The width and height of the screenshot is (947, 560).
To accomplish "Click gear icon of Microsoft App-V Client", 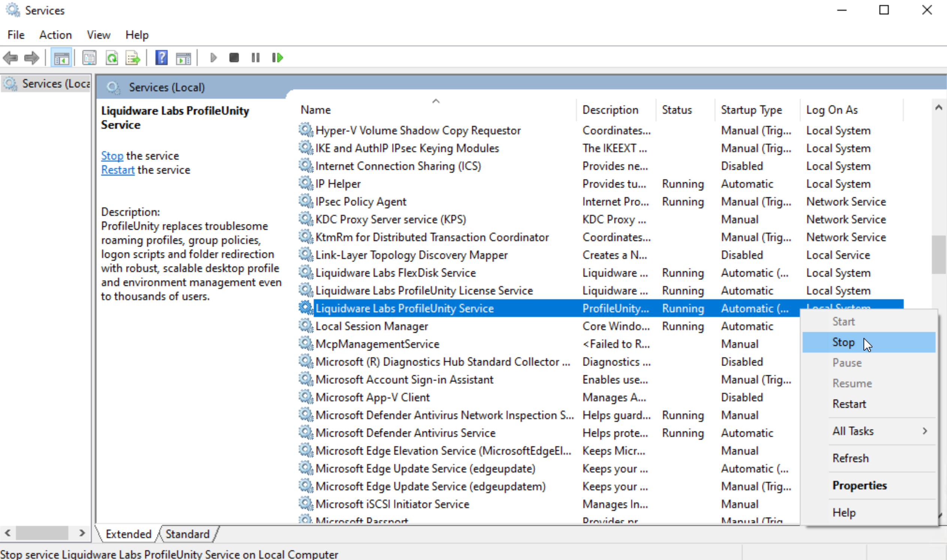I will click(x=306, y=397).
